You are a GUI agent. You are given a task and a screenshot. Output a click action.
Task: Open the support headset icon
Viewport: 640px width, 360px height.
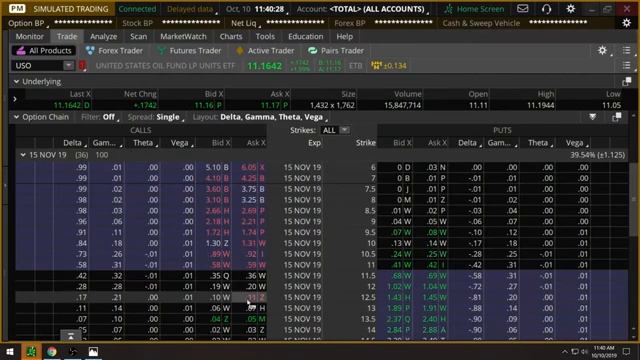click(x=547, y=9)
